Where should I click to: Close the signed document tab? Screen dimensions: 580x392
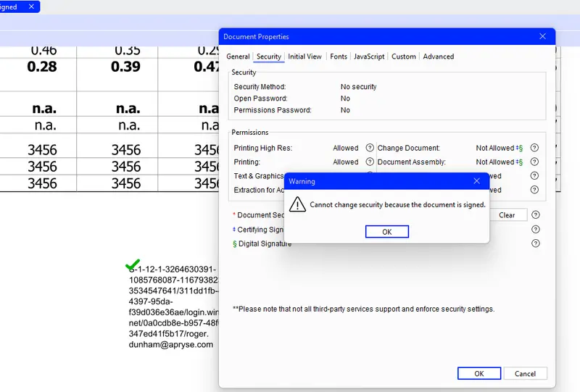(31, 7)
